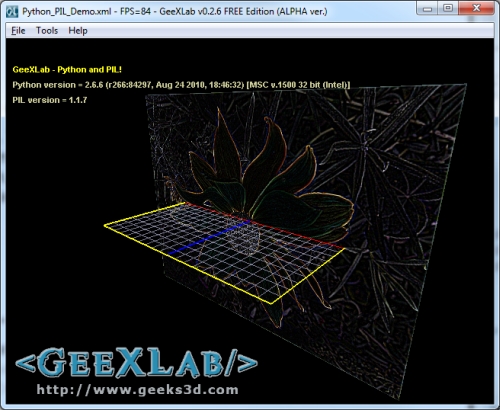500x410 pixels.
Task: Click the 'Python version = 2.6.6' text line
Action: tap(181, 85)
